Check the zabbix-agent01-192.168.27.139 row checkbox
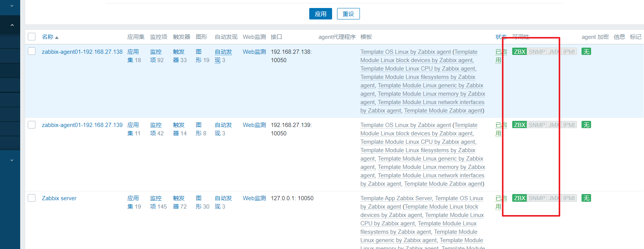 [x=32, y=125]
